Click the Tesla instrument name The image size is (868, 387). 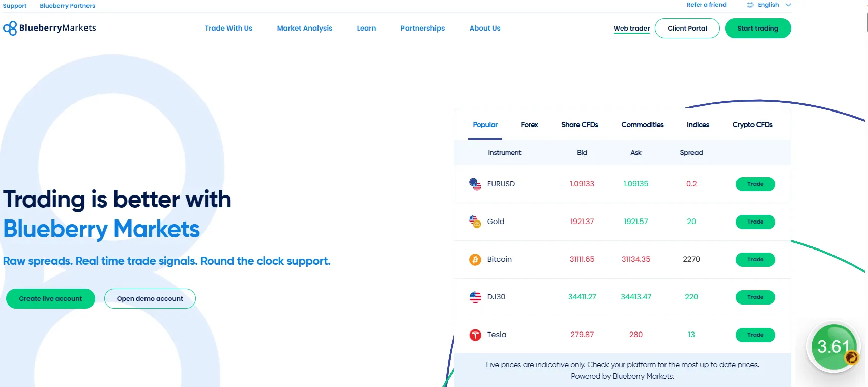[497, 335]
